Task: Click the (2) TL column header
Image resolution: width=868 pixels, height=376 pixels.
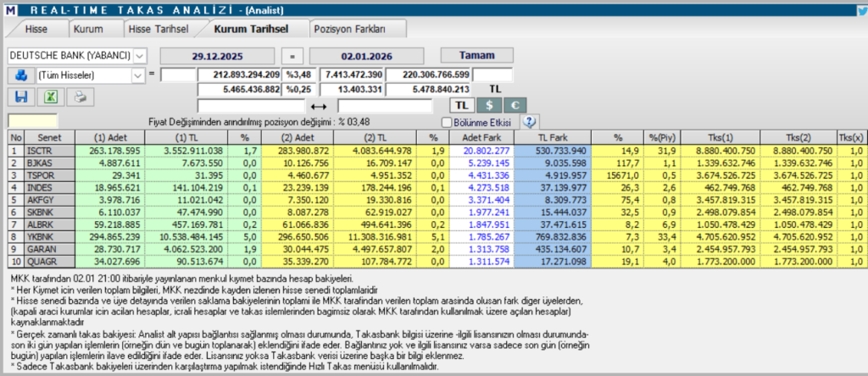Action: [373, 137]
